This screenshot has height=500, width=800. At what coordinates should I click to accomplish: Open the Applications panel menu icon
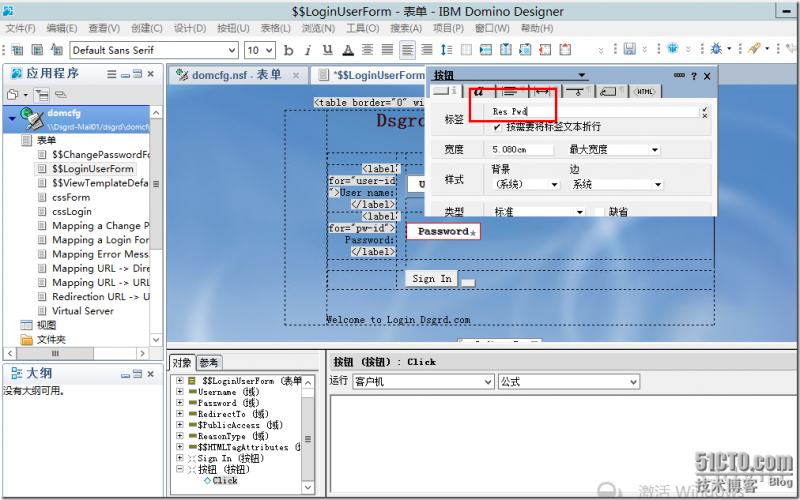(112, 74)
